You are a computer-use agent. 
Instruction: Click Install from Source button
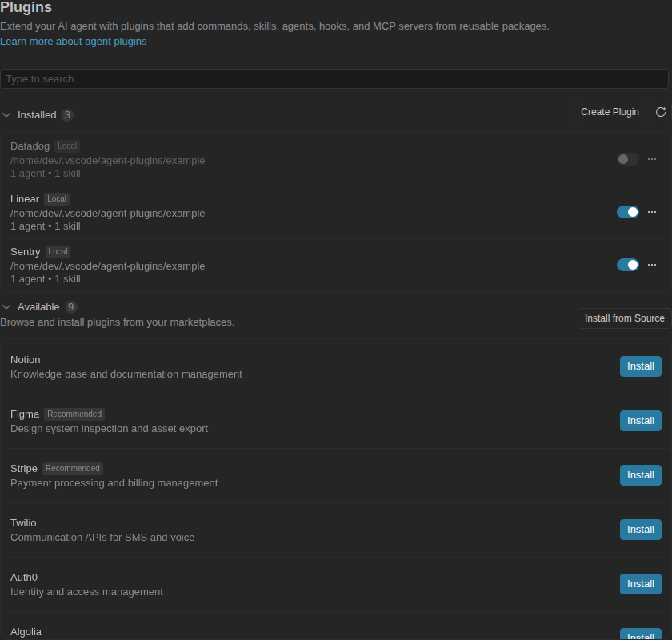624,318
